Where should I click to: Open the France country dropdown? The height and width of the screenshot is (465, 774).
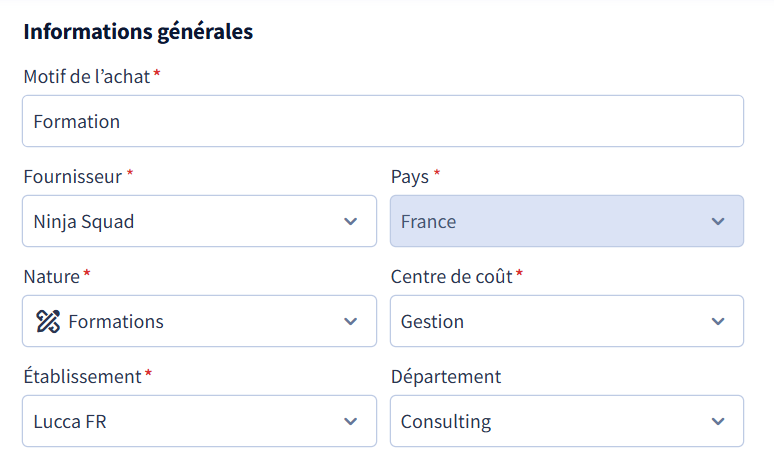(567, 221)
